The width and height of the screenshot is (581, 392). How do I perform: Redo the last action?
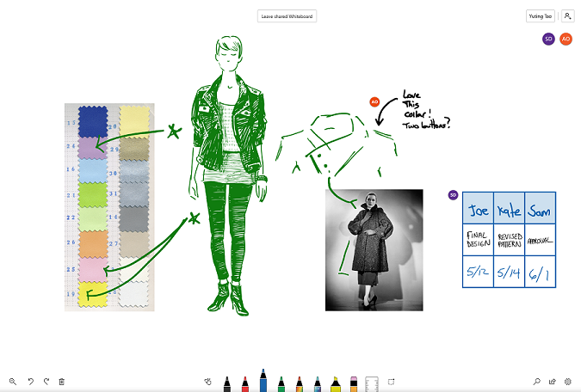click(46, 381)
